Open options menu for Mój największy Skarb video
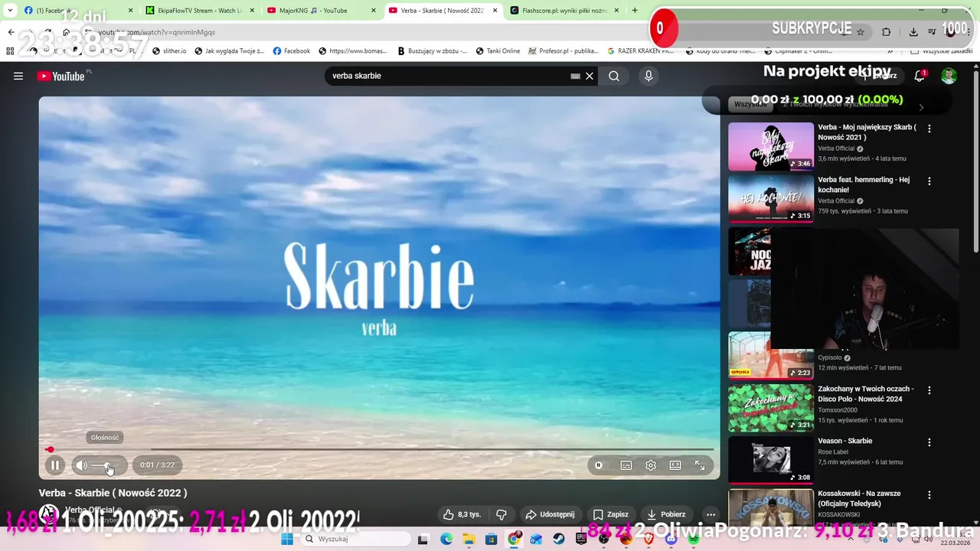 [x=929, y=129]
